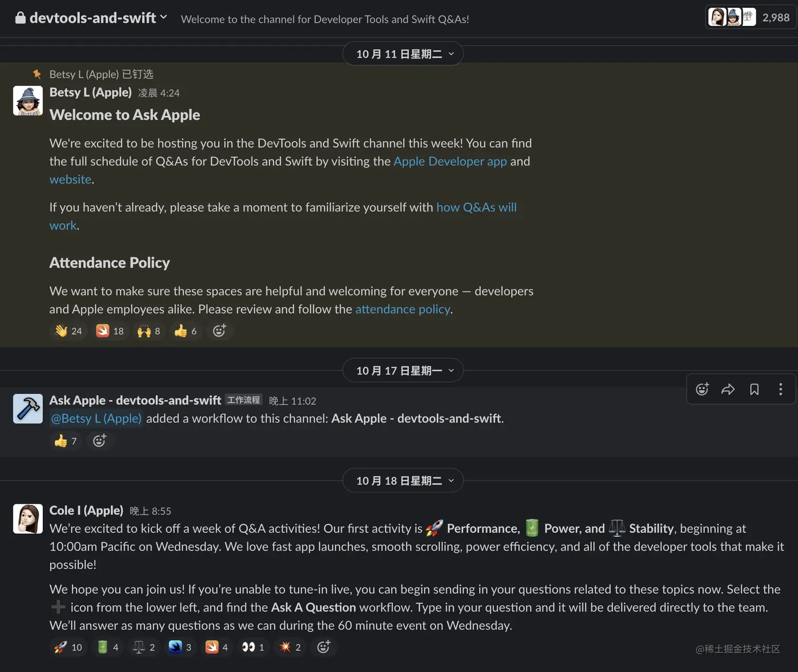The image size is (798, 672).
Task: Click Betsy L's profile avatar
Action: tap(27, 100)
